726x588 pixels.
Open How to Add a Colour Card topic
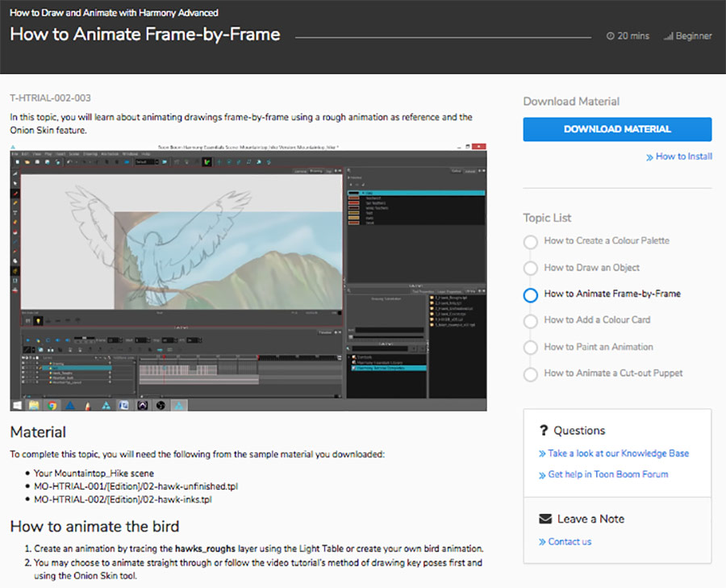[597, 320]
